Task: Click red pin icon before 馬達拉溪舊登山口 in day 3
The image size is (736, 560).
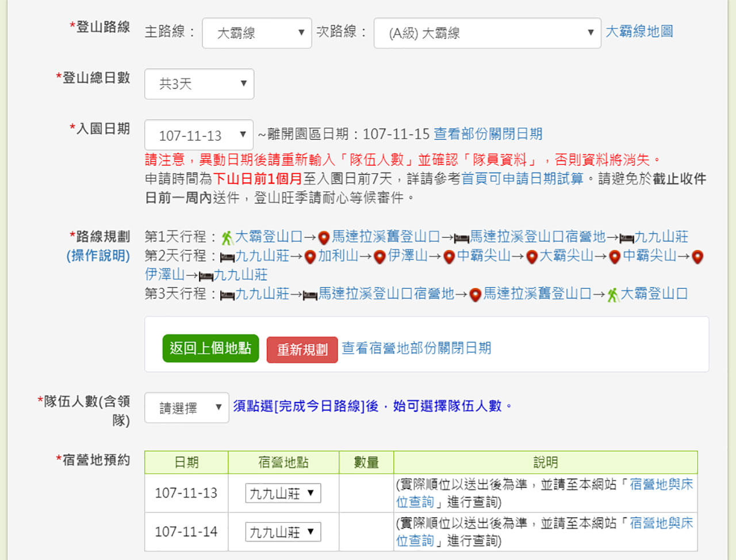Action: pos(475,295)
